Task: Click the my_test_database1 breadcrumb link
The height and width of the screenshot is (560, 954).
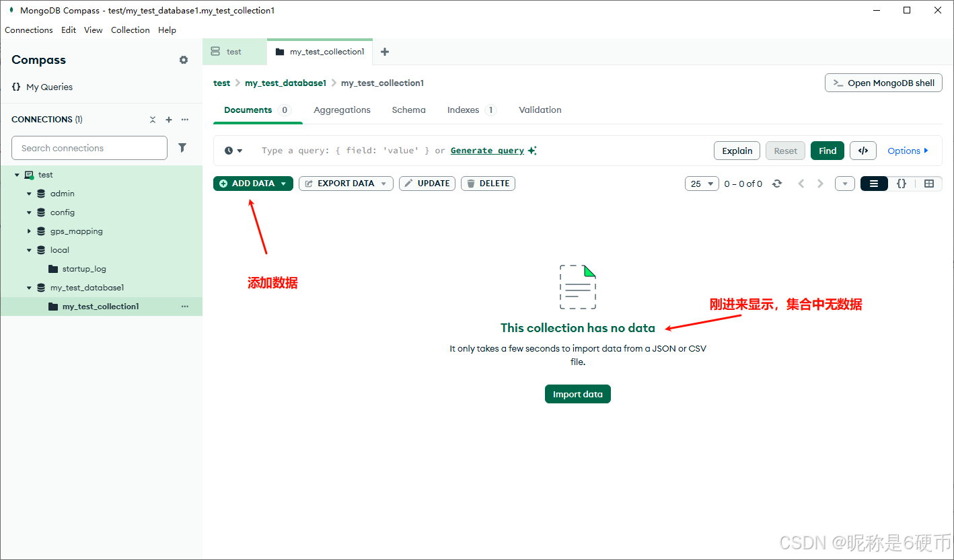Action: click(285, 83)
